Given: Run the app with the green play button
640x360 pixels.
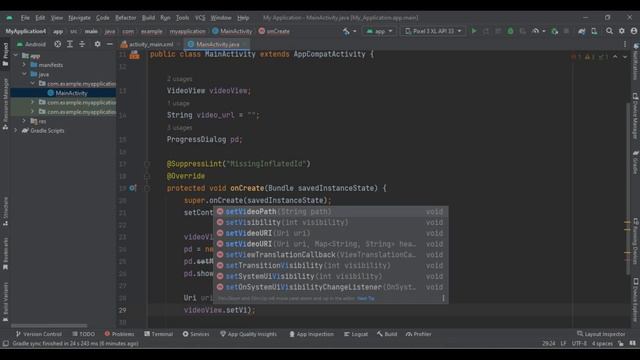Looking at the screenshot, I should point(473,31).
